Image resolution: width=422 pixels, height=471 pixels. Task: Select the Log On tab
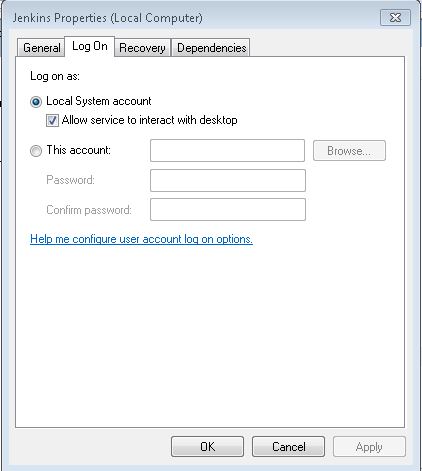90,46
